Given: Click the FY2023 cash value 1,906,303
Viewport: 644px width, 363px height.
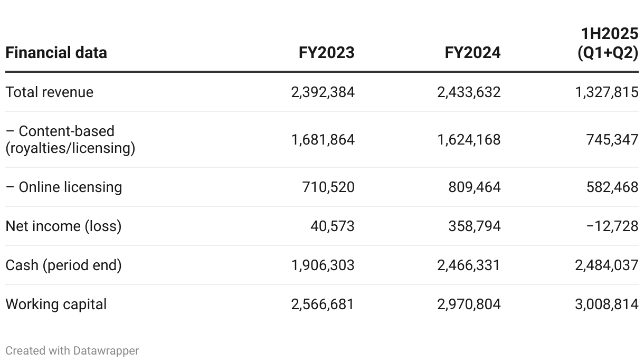Looking at the screenshot, I should tap(323, 265).
